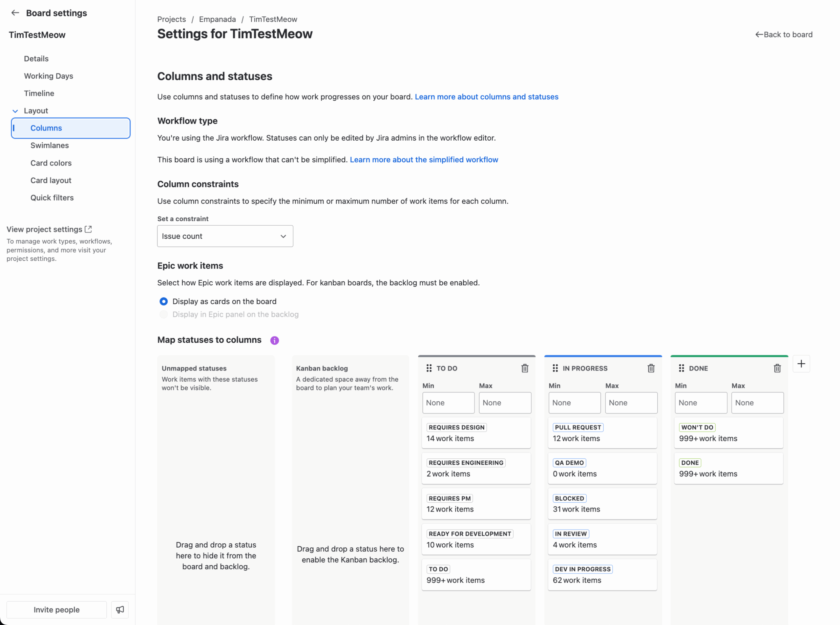The image size is (840, 625).
Task: Click TimTestMeow in the breadcrumb
Action: (x=273, y=19)
